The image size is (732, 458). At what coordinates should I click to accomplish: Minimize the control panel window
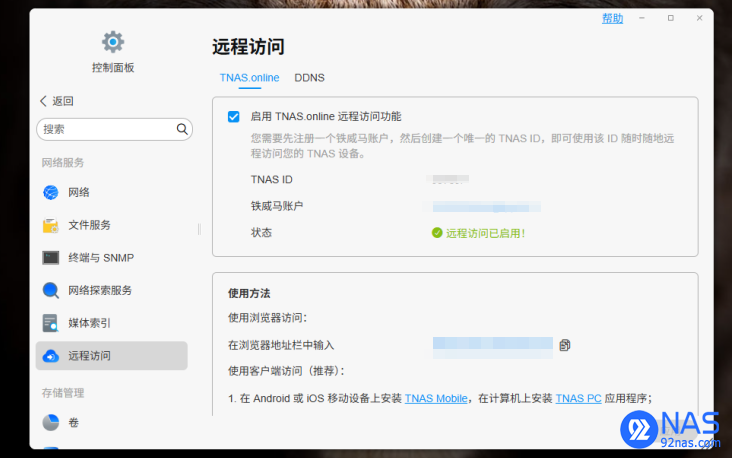642,18
